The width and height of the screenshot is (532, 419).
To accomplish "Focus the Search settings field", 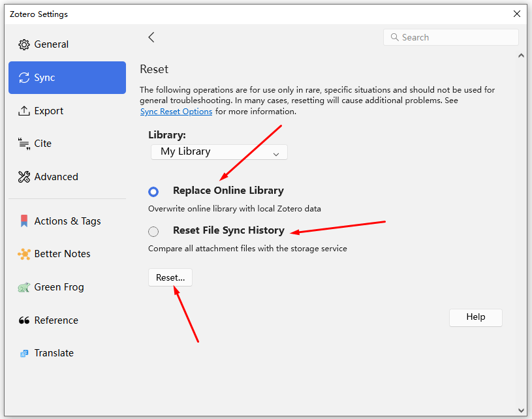I will [x=451, y=37].
